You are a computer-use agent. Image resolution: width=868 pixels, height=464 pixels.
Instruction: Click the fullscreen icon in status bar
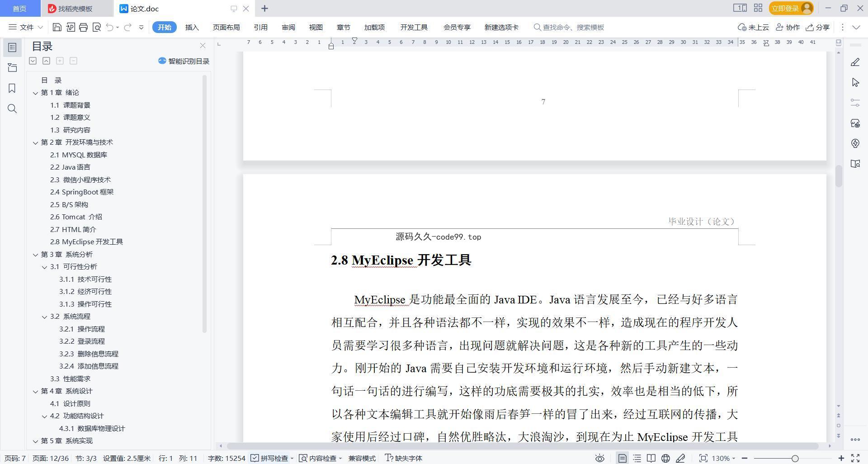tap(855, 458)
